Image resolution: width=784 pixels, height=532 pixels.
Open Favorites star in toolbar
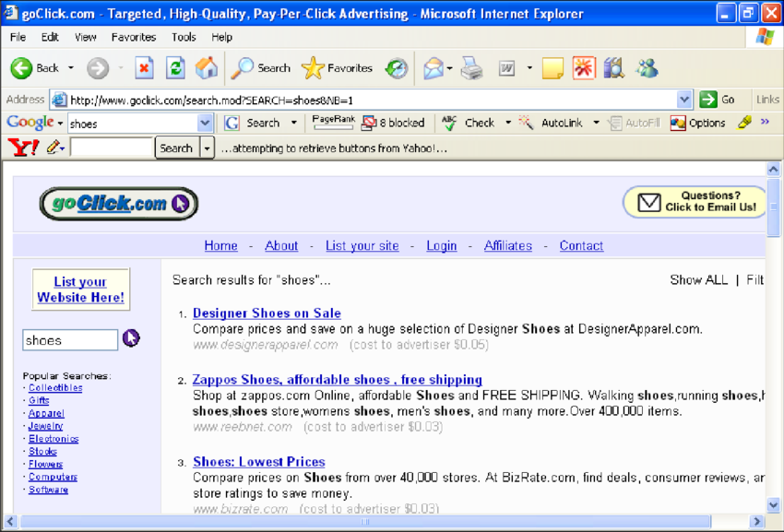[337, 68]
